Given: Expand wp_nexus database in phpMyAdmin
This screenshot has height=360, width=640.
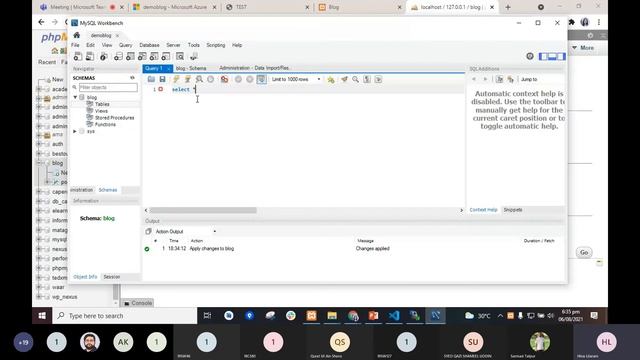Looking at the screenshot, I should coord(39,297).
